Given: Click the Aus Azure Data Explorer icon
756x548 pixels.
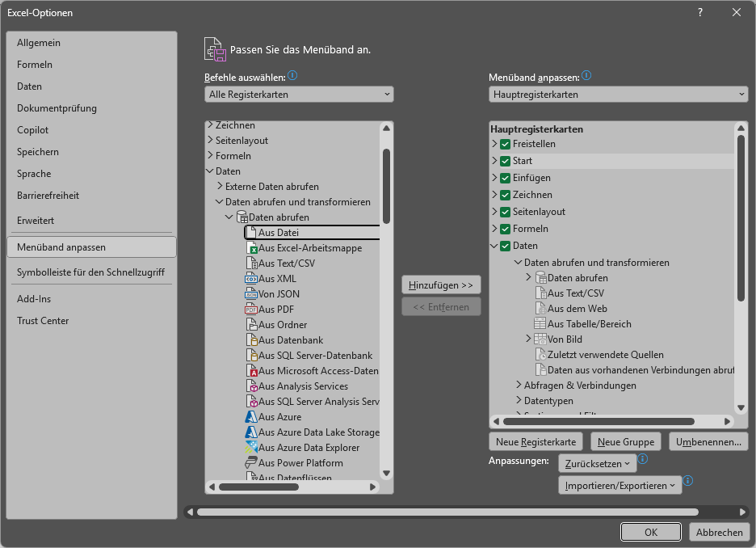Looking at the screenshot, I should pos(252,448).
